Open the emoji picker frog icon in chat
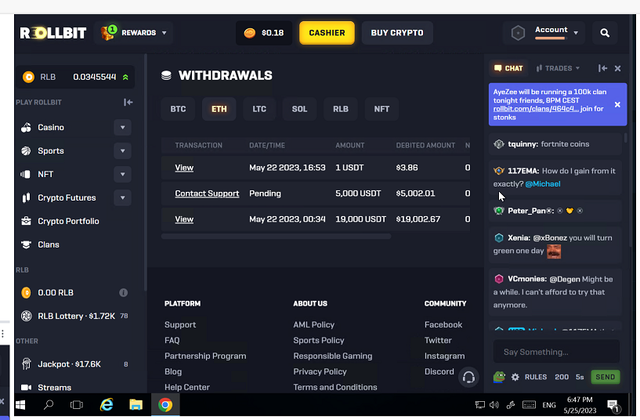 [499, 377]
